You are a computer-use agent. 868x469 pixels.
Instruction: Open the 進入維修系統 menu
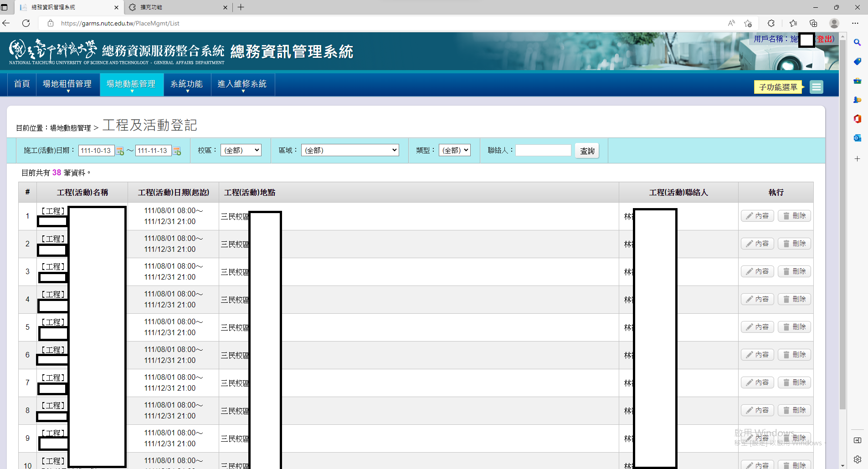click(x=242, y=84)
